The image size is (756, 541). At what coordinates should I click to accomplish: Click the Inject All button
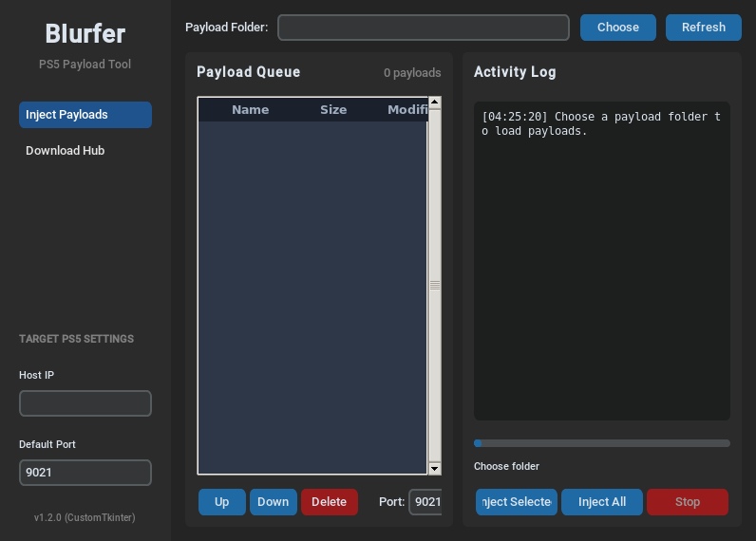pyautogui.click(x=602, y=502)
